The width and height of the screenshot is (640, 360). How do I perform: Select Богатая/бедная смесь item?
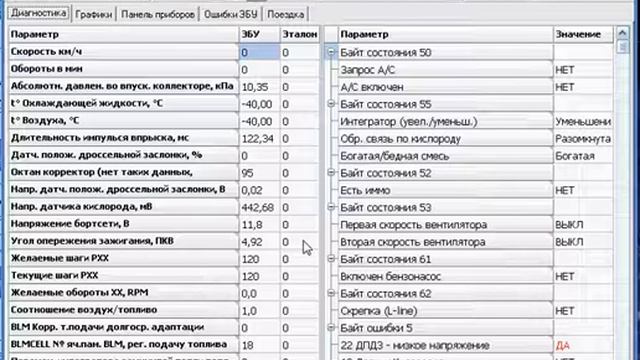point(445,156)
